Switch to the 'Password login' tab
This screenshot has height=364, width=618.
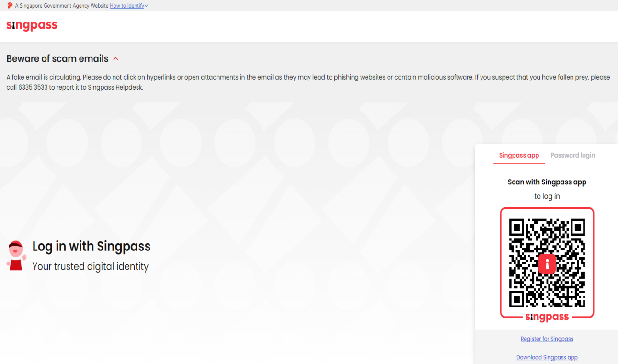pyautogui.click(x=572, y=155)
